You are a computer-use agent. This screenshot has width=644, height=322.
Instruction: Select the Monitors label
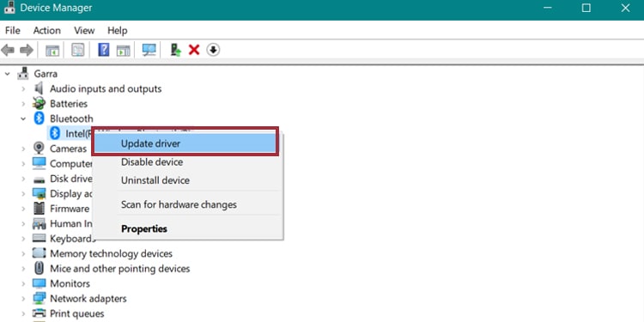pyautogui.click(x=70, y=283)
